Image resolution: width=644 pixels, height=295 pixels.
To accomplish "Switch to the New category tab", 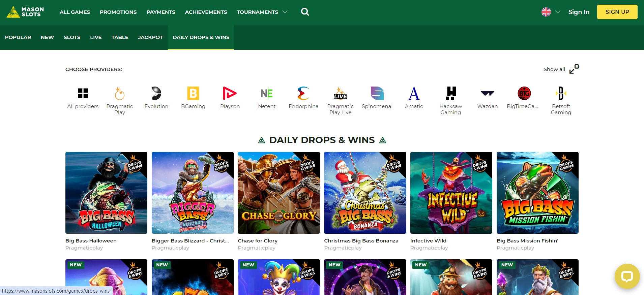I will pos(47,37).
